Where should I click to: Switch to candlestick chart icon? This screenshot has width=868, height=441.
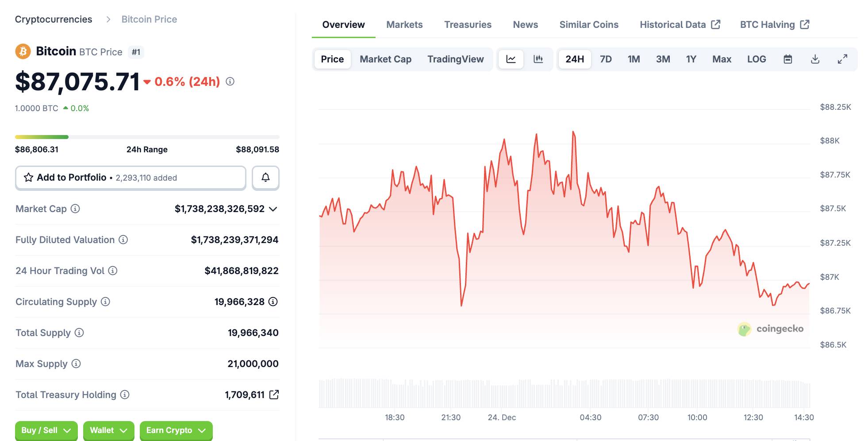(538, 59)
